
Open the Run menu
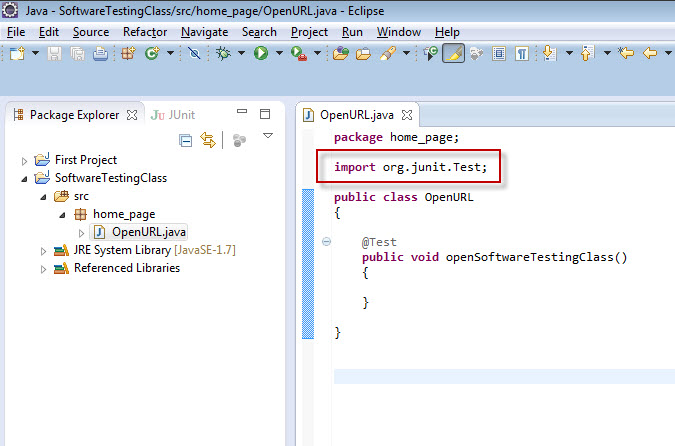point(352,32)
